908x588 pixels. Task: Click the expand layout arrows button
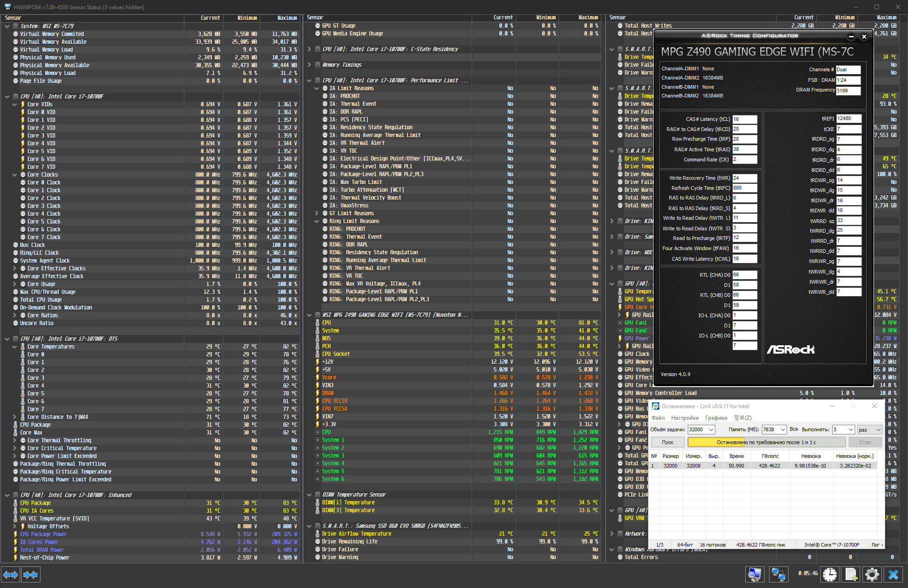click(10, 575)
